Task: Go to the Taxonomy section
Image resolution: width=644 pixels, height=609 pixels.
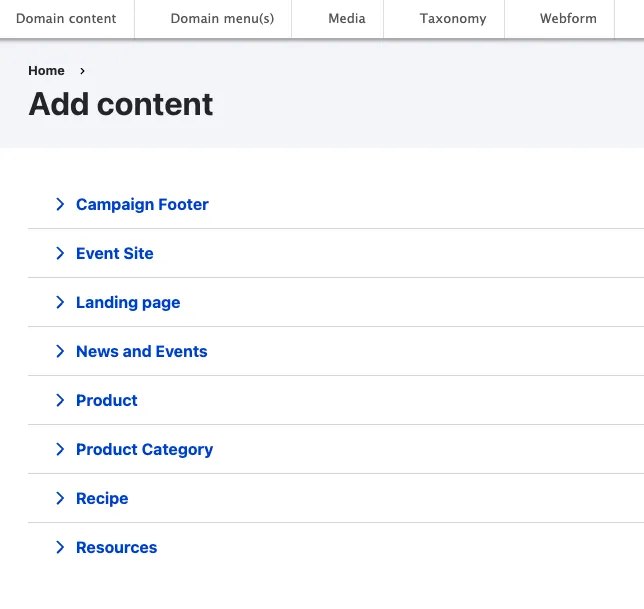Action: pos(453,19)
